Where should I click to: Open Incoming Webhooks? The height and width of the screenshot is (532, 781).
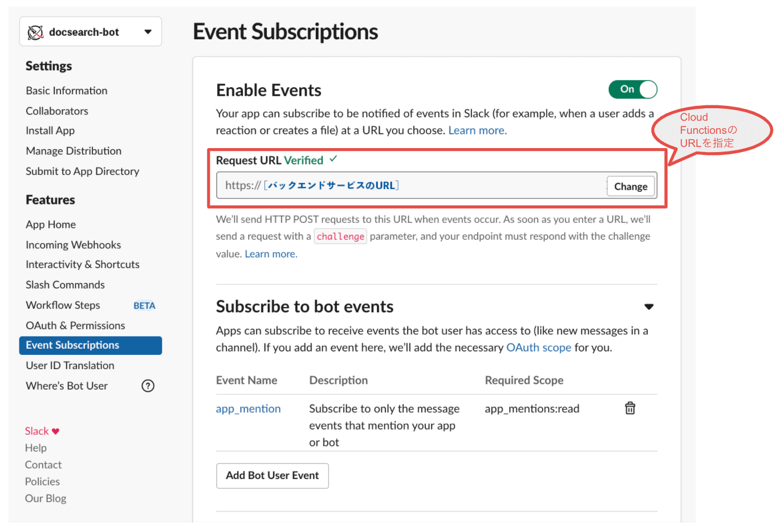(74, 245)
